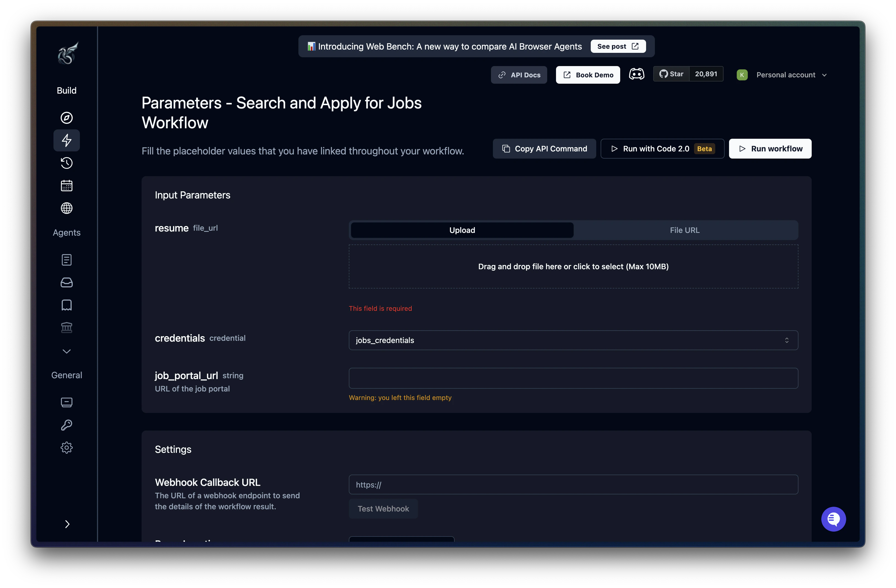Click the Run workflow button
Viewport: 896px width, 588px height.
click(x=770, y=148)
